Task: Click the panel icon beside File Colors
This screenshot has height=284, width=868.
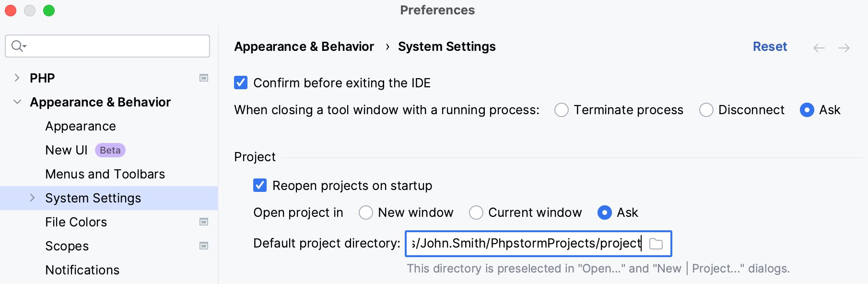Action: 204,222
